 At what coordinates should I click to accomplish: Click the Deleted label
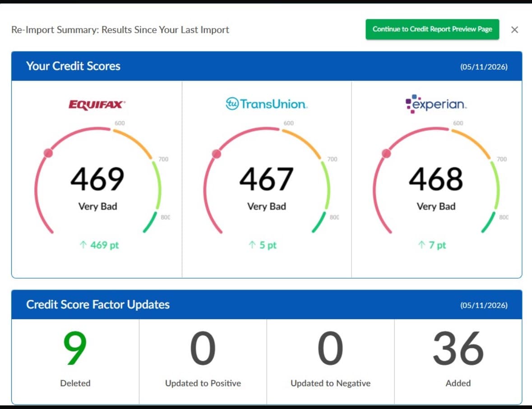[x=75, y=383]
